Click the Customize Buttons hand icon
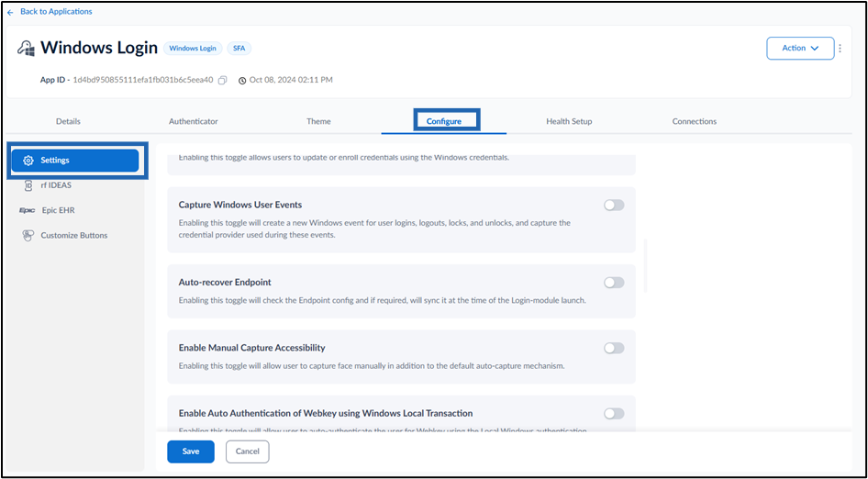Screen dimensions: 868x479 click(28, 235)
